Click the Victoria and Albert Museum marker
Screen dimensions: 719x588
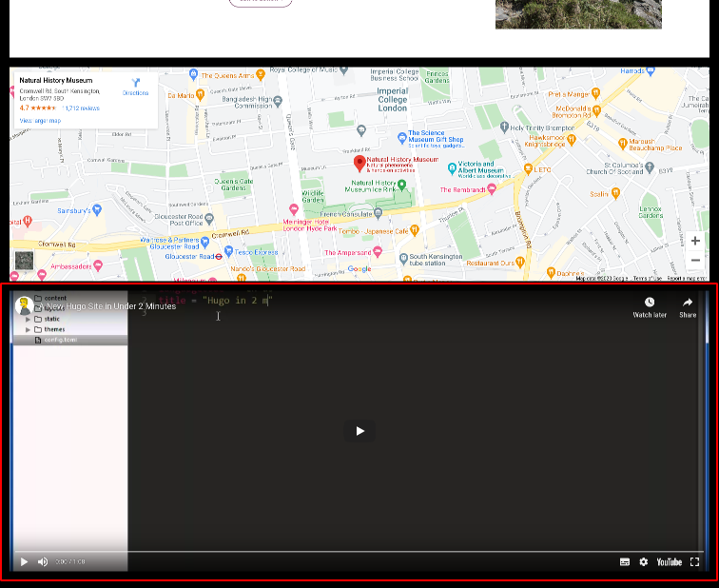(x=452, y=167)
